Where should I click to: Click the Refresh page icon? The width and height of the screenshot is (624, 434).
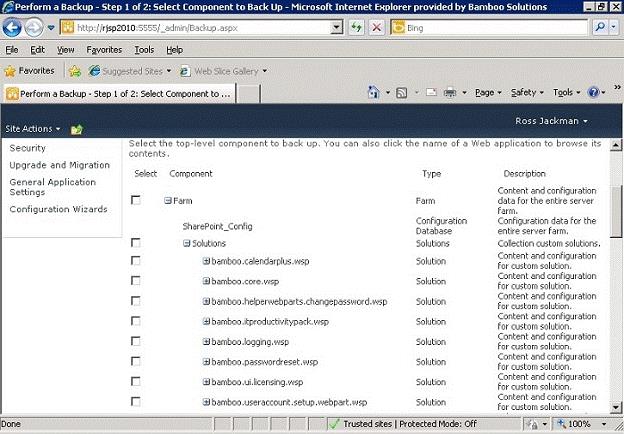click(357, 27)
